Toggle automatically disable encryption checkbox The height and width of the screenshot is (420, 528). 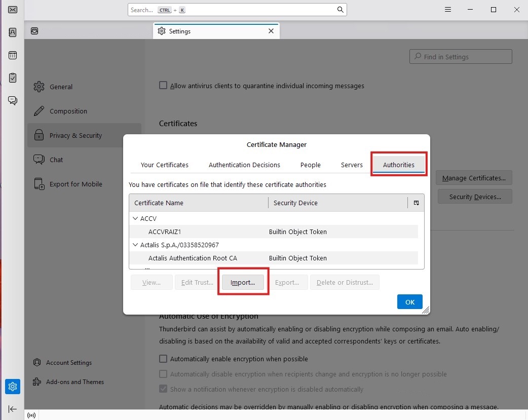(x=163, y=374)
